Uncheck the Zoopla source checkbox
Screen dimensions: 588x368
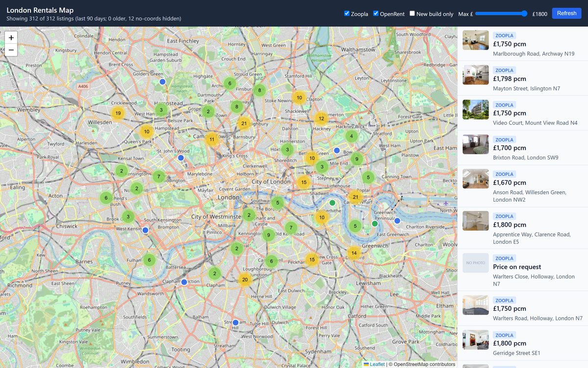click(347, 13)
